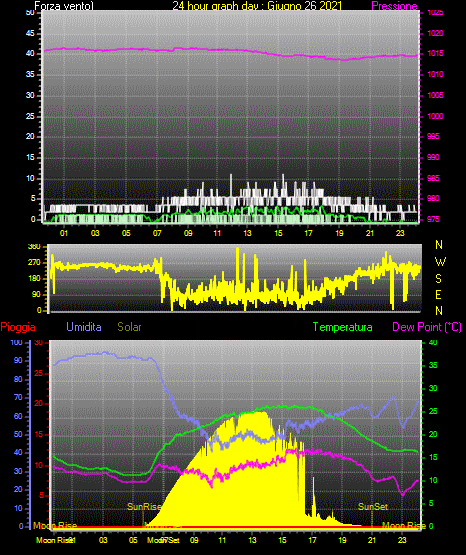The image size is (466, 555).
Task: Click the 100 value on humidity scale
Action: [17, 342]
